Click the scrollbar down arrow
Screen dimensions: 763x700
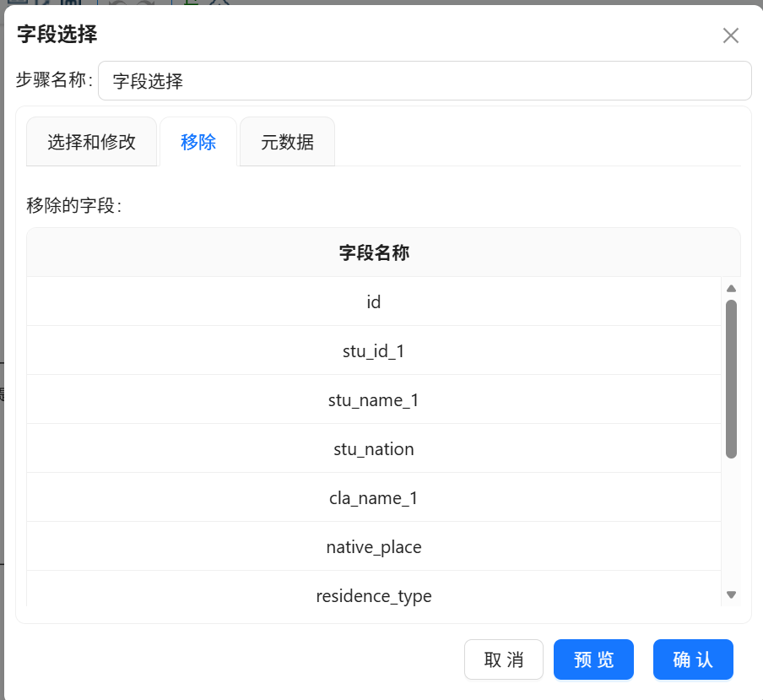pos(731,594)
